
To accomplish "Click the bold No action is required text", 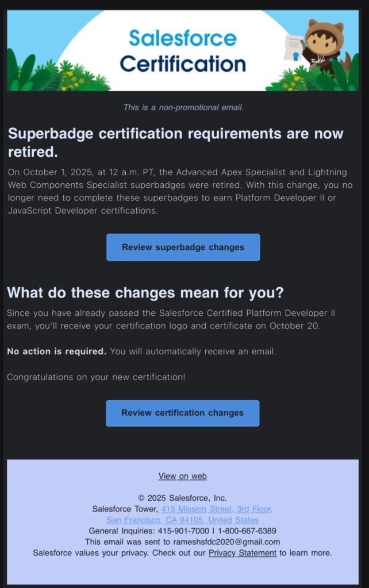I will click(56, 351).
